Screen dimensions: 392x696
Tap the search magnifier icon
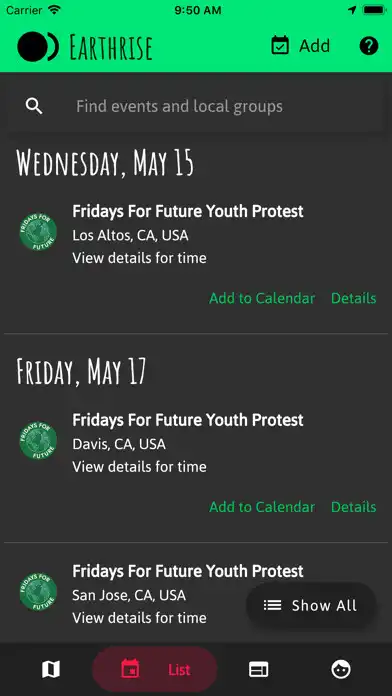point(34,107)
